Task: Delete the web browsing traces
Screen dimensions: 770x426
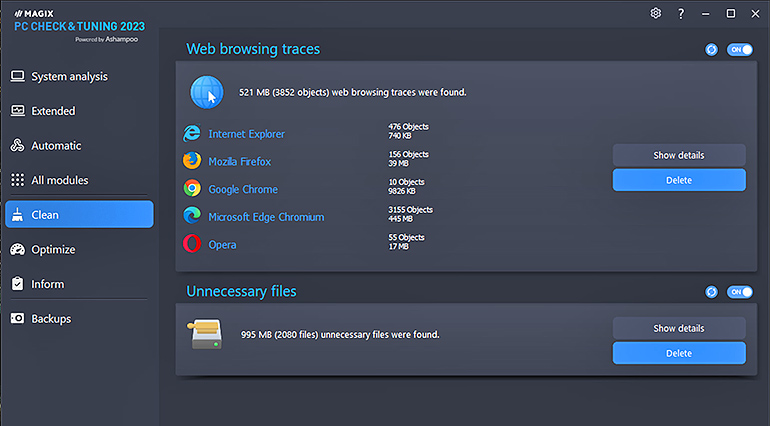Action: coord(679,180)
